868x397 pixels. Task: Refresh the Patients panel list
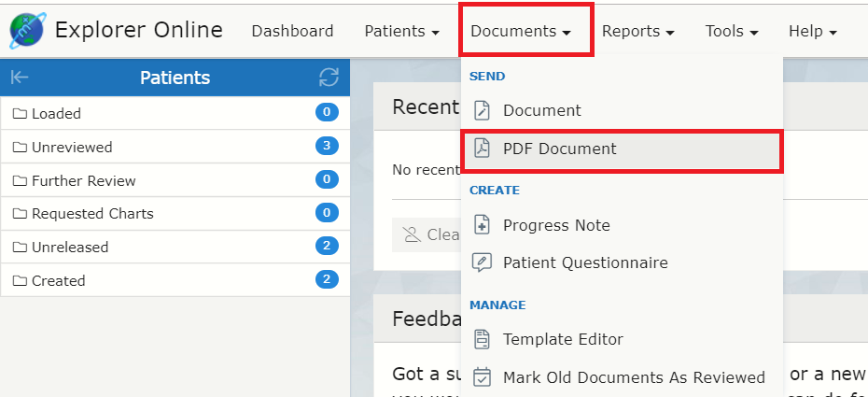click(329, 77)
